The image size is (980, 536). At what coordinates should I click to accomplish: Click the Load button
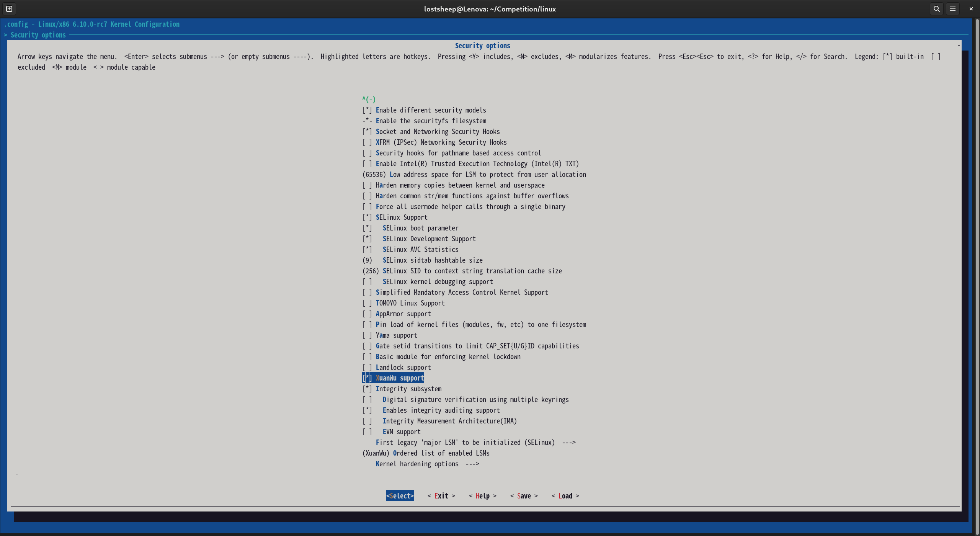click(565, 496)
